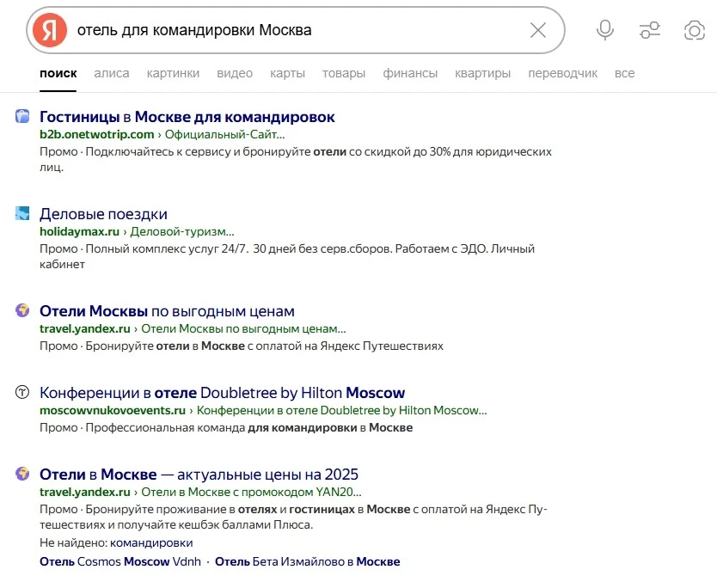Clear the search query with X icon
This screenshot has width=717, height=588.
(x=538, y=31)
